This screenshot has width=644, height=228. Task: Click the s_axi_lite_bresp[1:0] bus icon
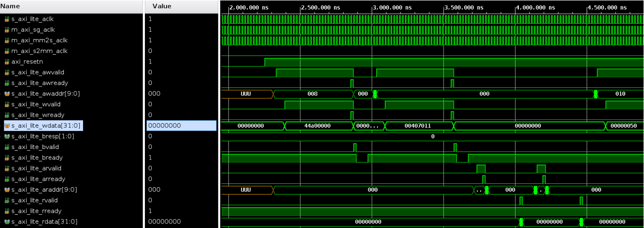[7, 137]
